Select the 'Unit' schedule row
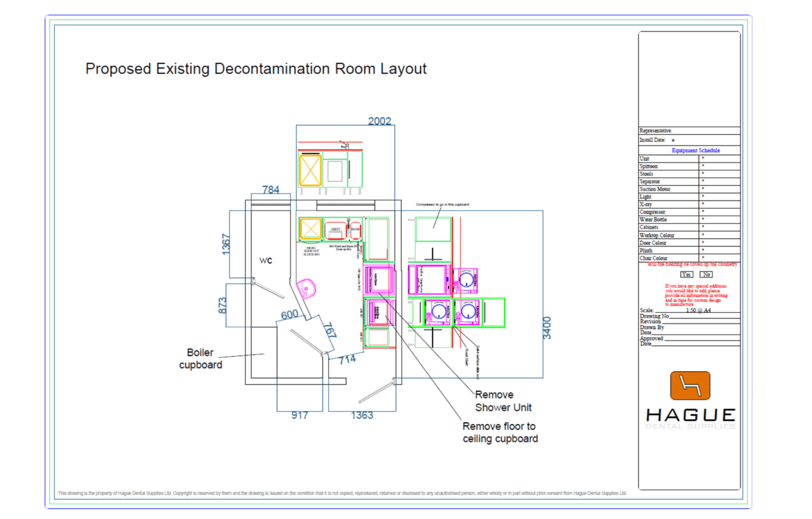The width and height of the screenshot is (812, 519). (690, 159)
